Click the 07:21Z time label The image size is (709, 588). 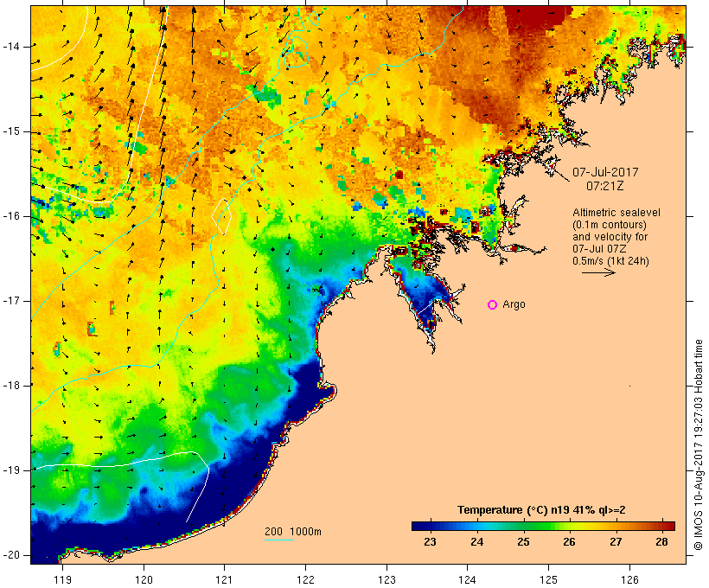[x=605, y=186]
